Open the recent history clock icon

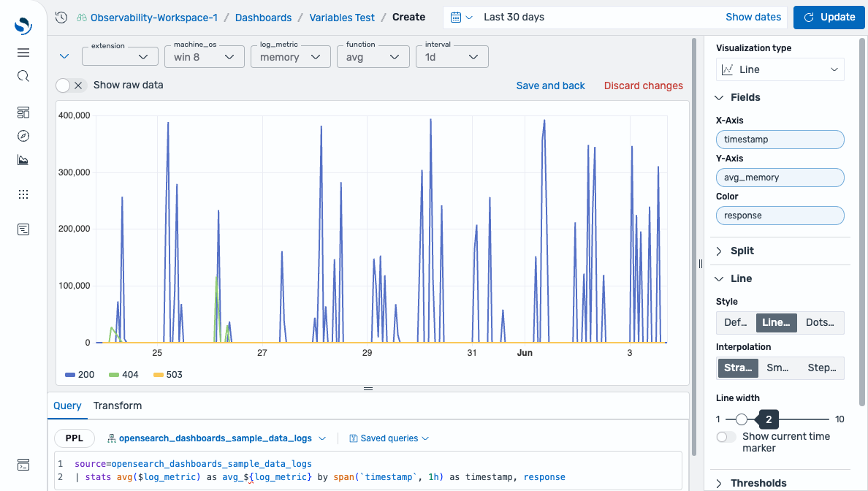(x=61, y=17)
